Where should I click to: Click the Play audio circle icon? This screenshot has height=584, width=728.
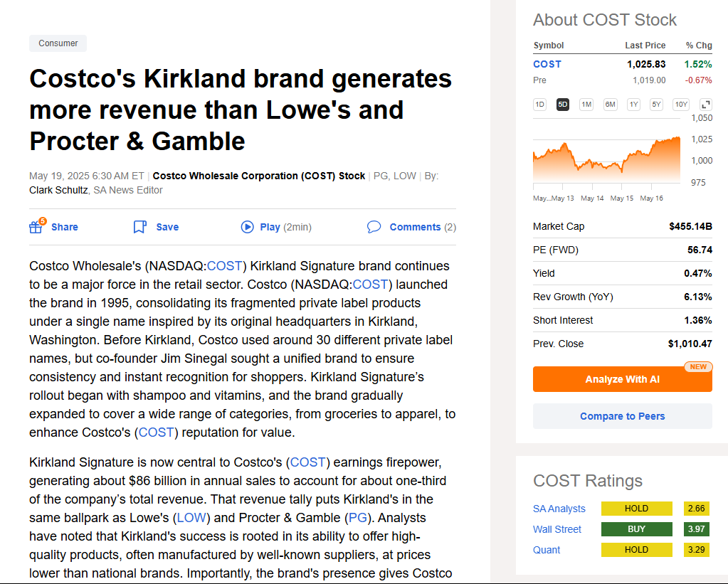(x=248, y=226)
